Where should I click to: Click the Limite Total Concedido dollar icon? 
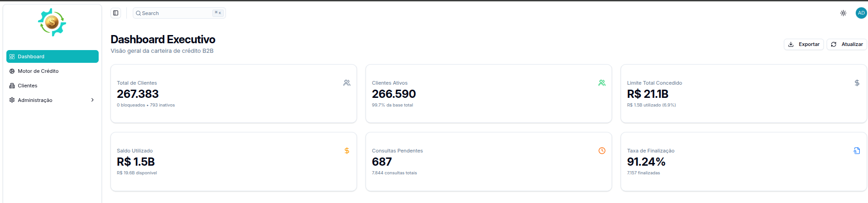point(857,83)
